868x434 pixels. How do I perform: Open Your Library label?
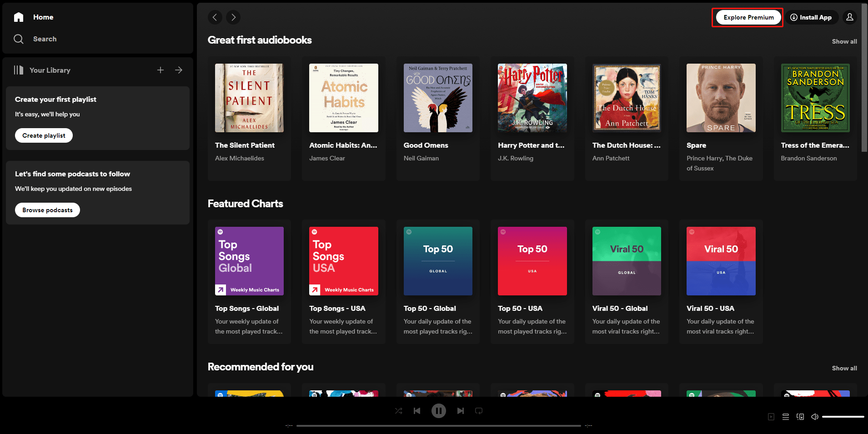[x=50, y=70]
